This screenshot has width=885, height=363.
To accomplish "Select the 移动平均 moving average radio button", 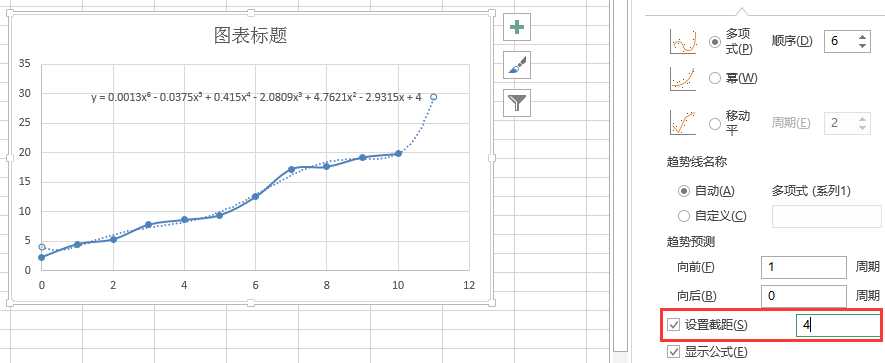I will tap(715, 123).
